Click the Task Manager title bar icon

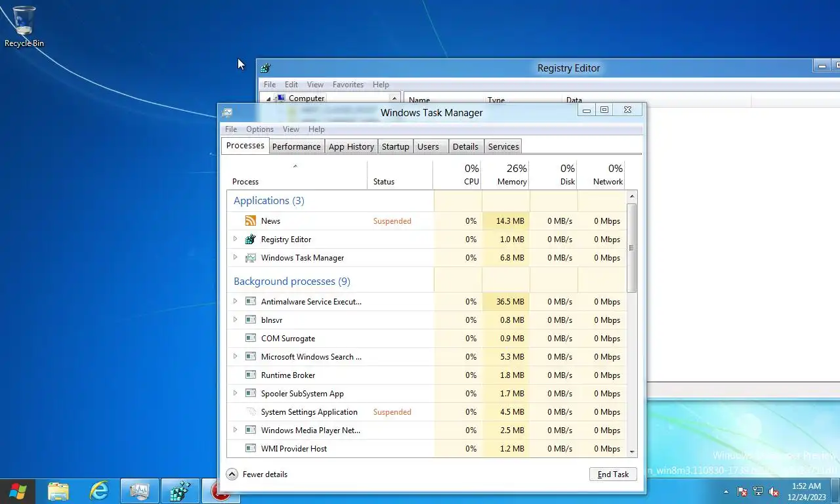[227, 113]
